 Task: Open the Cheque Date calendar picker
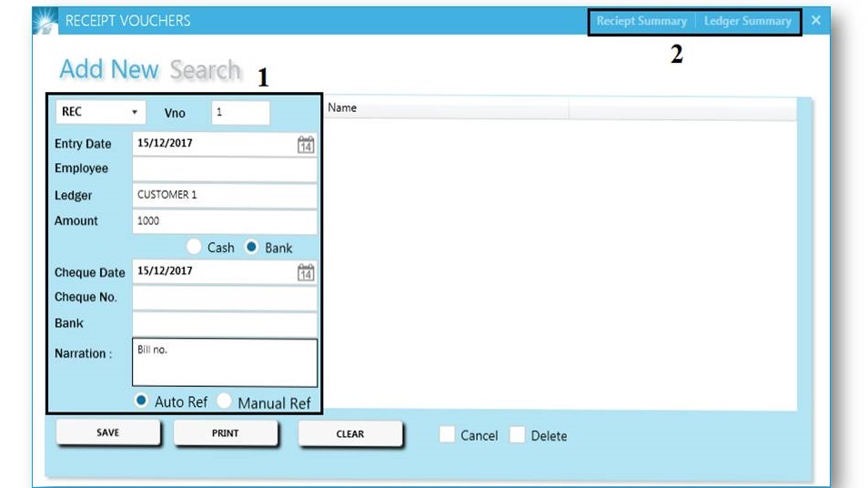[x=306, y=272]
